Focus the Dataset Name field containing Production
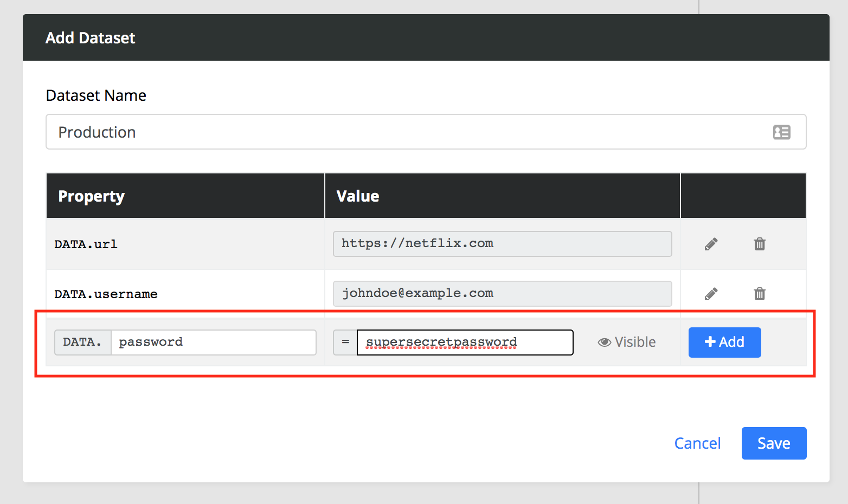848x504 pixels. point(407,132)
